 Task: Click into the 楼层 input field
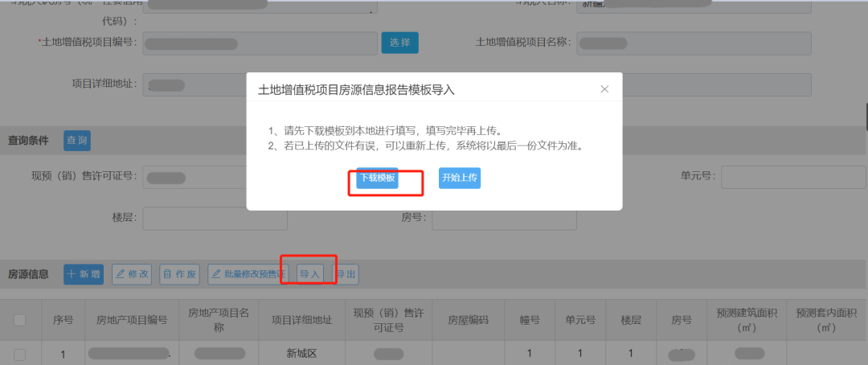[x=203, y=218]
